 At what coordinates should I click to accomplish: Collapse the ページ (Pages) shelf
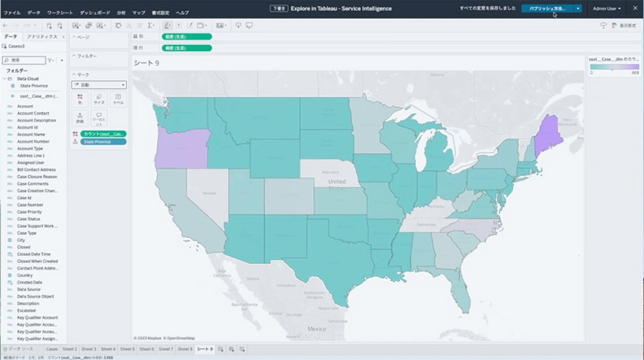tap(74, 37)
